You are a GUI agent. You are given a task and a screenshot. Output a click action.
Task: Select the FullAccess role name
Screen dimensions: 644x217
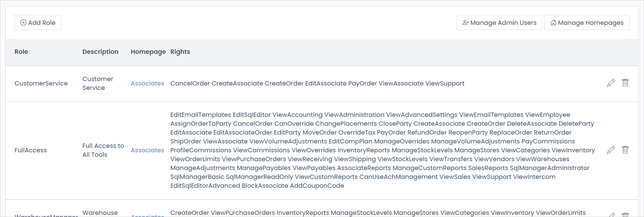[x=30, y=150]
